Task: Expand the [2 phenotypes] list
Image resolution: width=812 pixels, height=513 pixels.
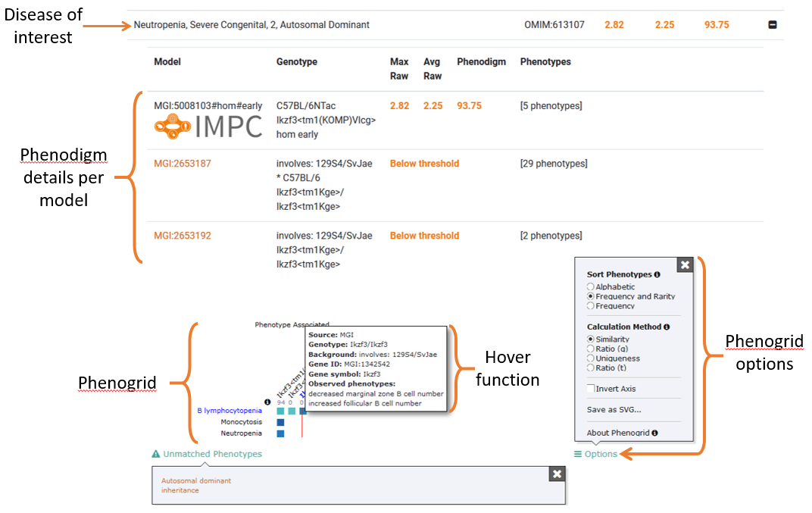Action: 551,236
